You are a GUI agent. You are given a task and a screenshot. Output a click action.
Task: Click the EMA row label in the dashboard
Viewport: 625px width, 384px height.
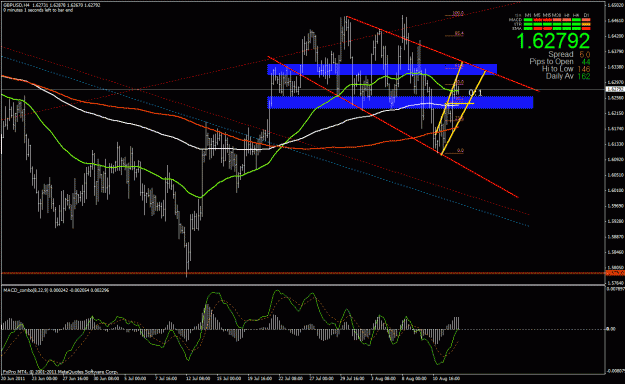pos(517,28)
